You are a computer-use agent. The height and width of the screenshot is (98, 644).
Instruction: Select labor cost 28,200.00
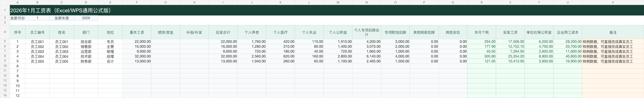point(568,42)
